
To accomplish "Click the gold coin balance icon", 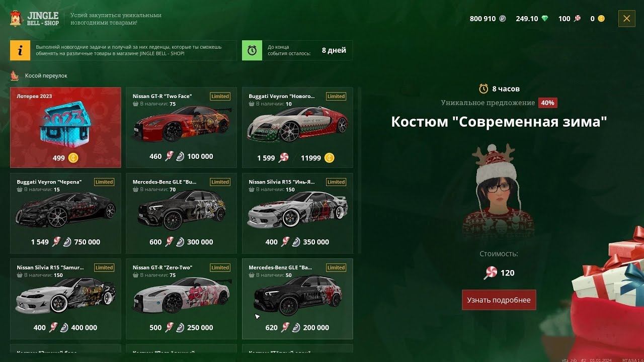I will point(601,19).
